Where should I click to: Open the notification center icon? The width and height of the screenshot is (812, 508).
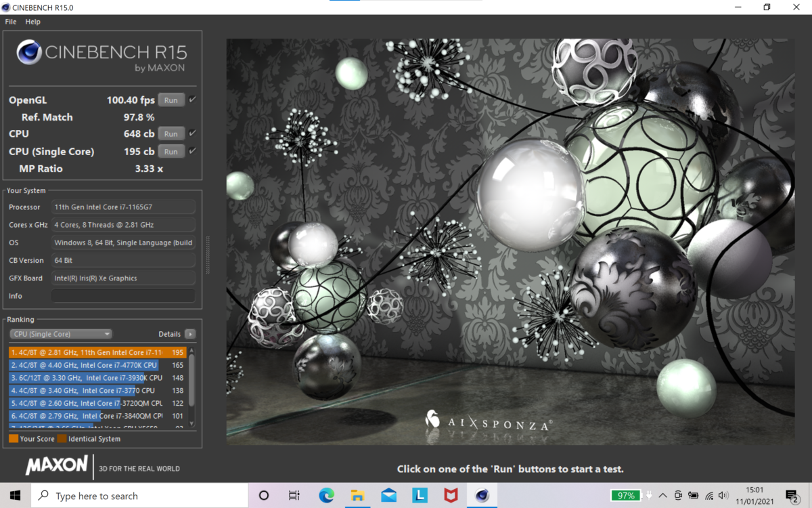793,496
